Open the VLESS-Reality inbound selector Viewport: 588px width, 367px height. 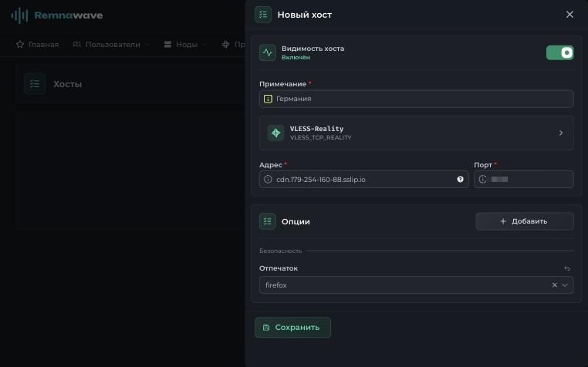[416, 133]
